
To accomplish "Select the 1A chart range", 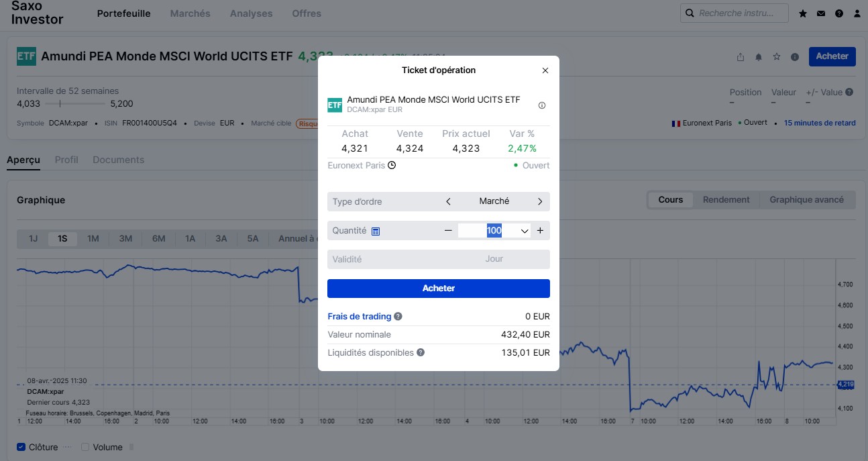I will pos(190,238).
